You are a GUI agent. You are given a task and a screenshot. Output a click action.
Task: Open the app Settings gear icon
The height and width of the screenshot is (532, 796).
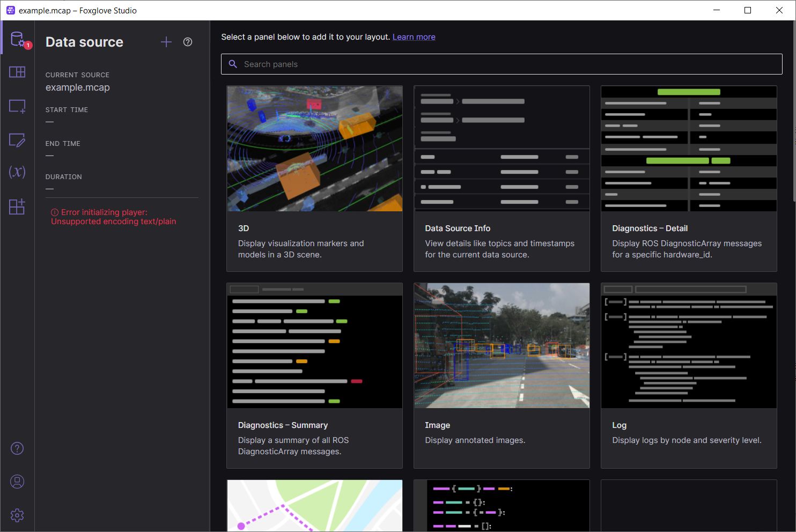[17, 515]
